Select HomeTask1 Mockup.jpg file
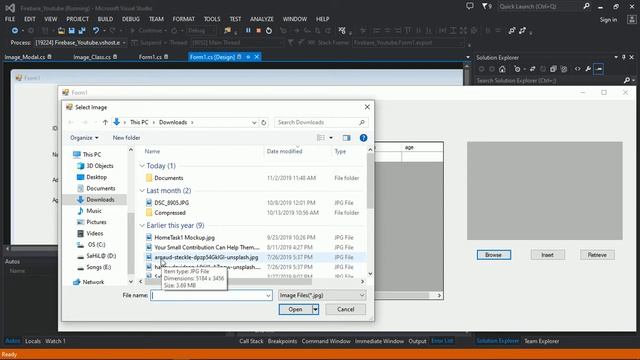 184,238
